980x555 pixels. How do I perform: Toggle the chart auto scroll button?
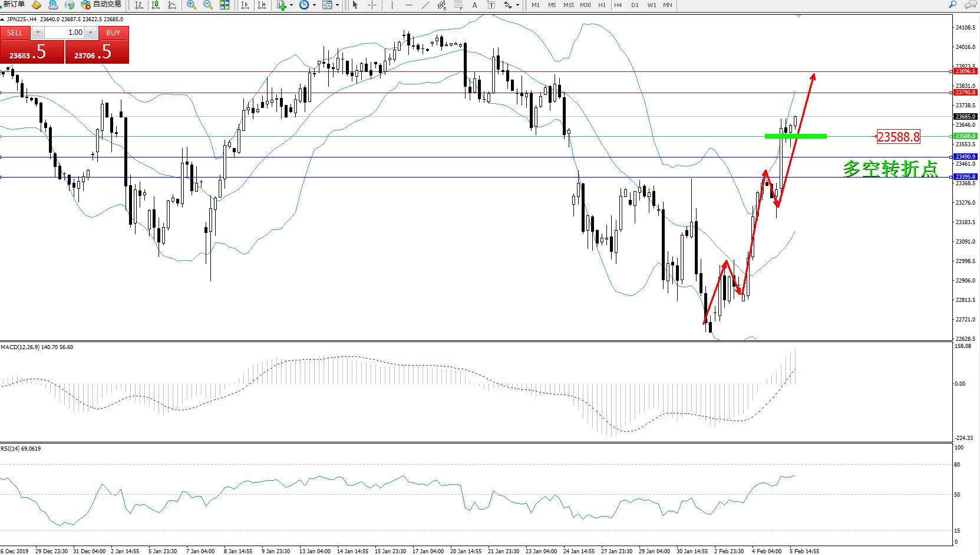tap(245, 5)
